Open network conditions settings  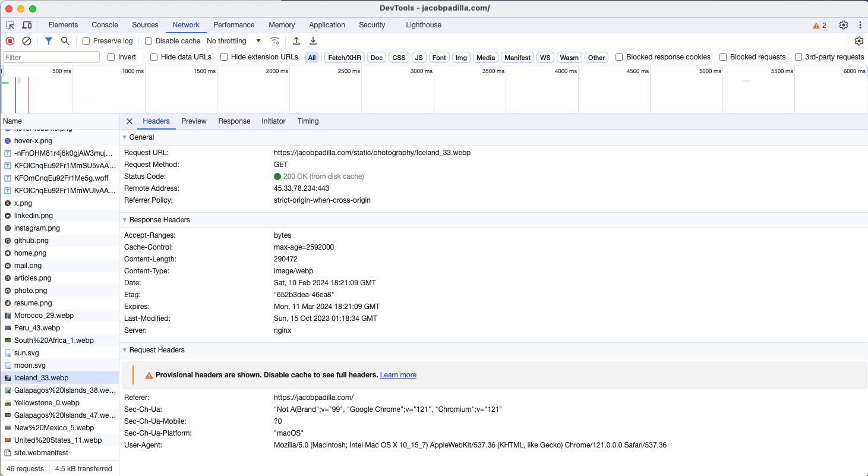coord(274,41)
